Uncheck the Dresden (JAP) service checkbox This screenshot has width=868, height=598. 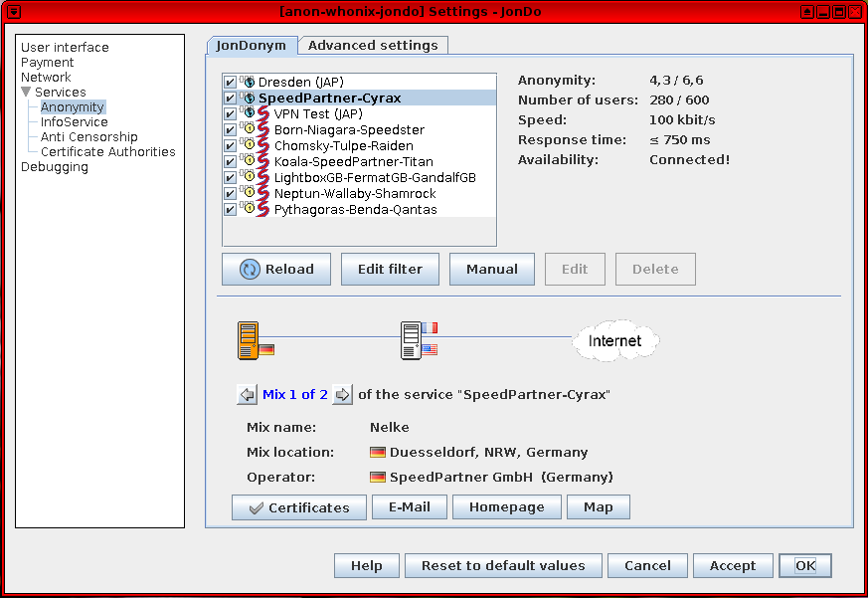(x=231, y=82)
